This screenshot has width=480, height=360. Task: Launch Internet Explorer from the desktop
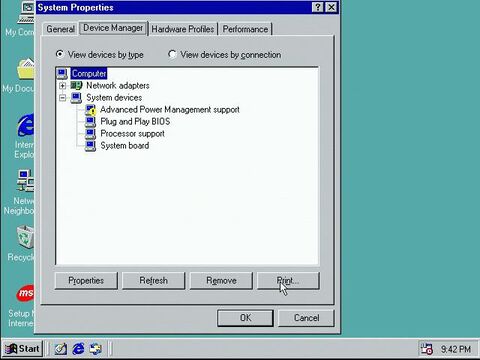[26, 125]
